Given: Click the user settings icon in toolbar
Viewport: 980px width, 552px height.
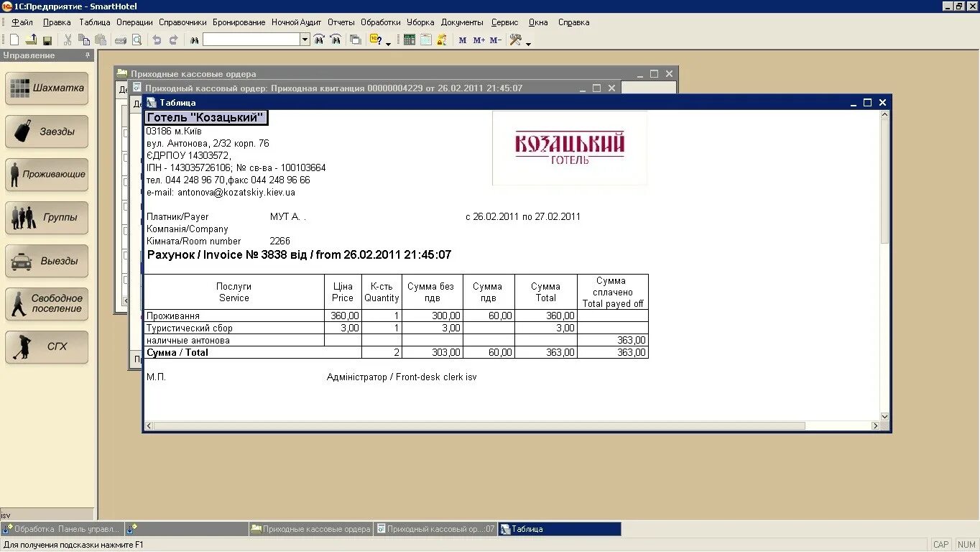Looking at the screenshot, I should (x=442, y=40).
